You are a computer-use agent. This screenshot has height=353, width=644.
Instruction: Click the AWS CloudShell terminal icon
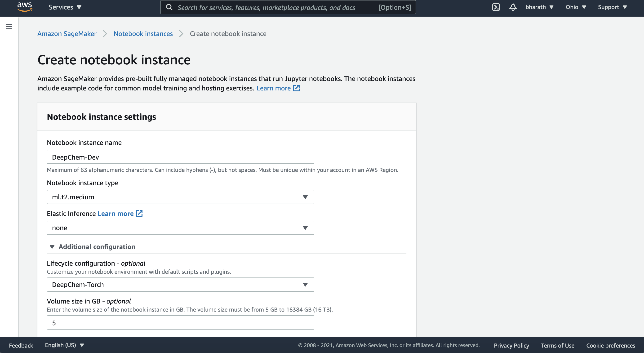point(496,7)
